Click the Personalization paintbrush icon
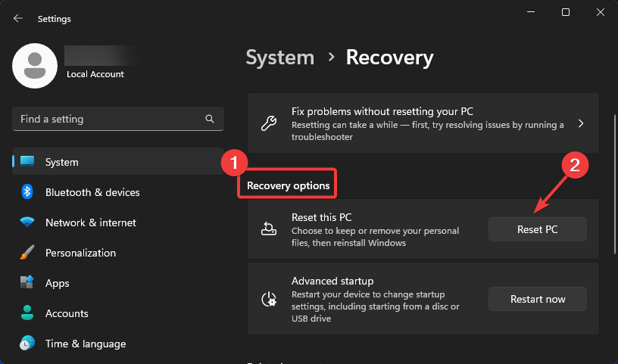 tap(27, 253)
